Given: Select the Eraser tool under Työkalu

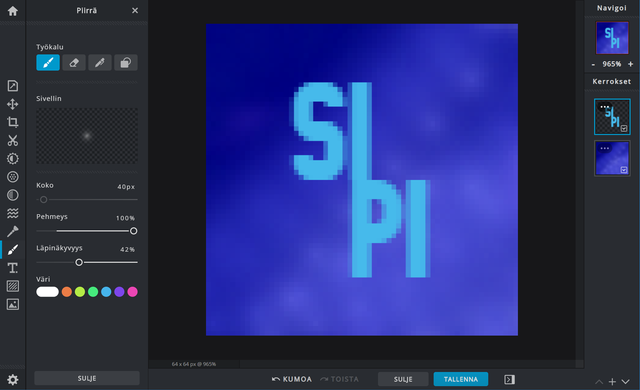Looking at the screenshot, I should pyautogui.click(x=74, y=63).
